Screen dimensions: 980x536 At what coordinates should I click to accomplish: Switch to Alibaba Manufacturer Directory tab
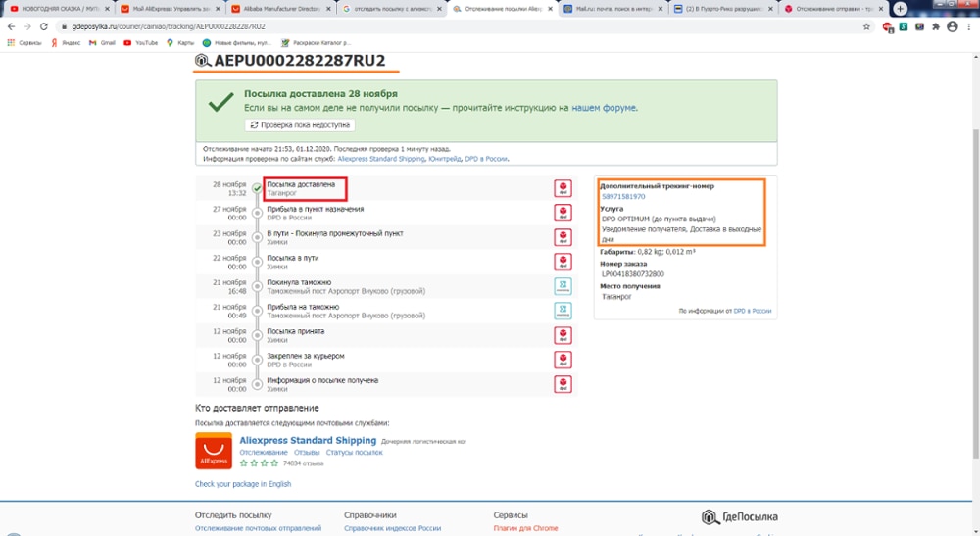[280, 9]
